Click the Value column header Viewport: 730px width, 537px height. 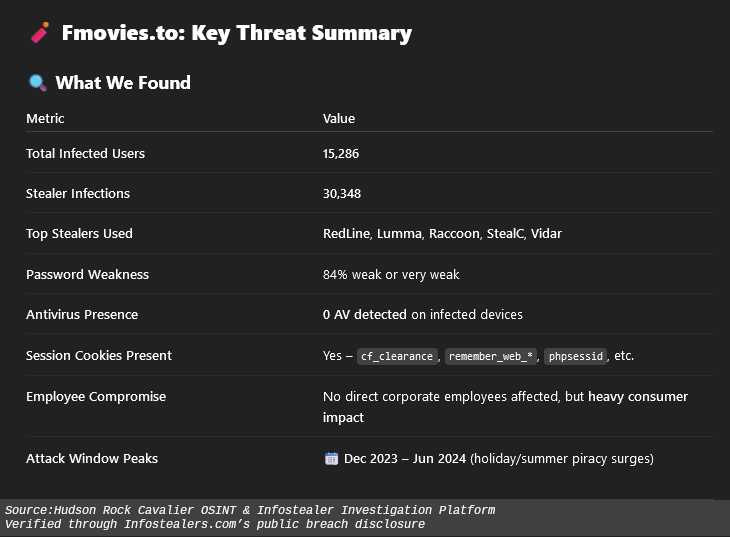pos(339,118)
